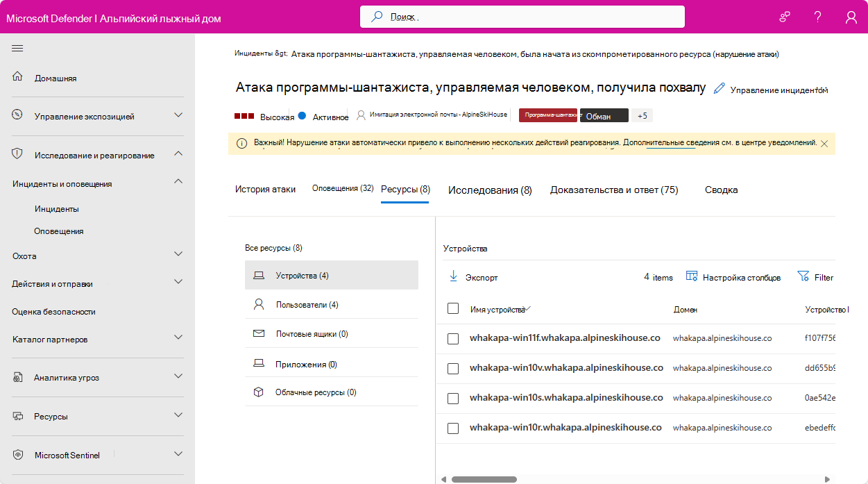Check the whakapa-win10r device row
The height and width of the screenshot is (484, 868).
[453, 428]
